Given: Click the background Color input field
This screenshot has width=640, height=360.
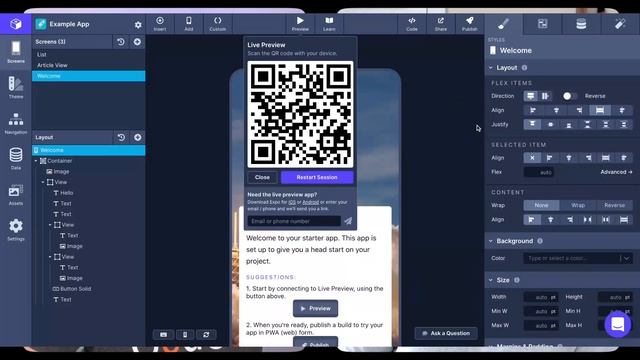Looking at the screenshot, I should pyautogui.click(x=573, y=258).
